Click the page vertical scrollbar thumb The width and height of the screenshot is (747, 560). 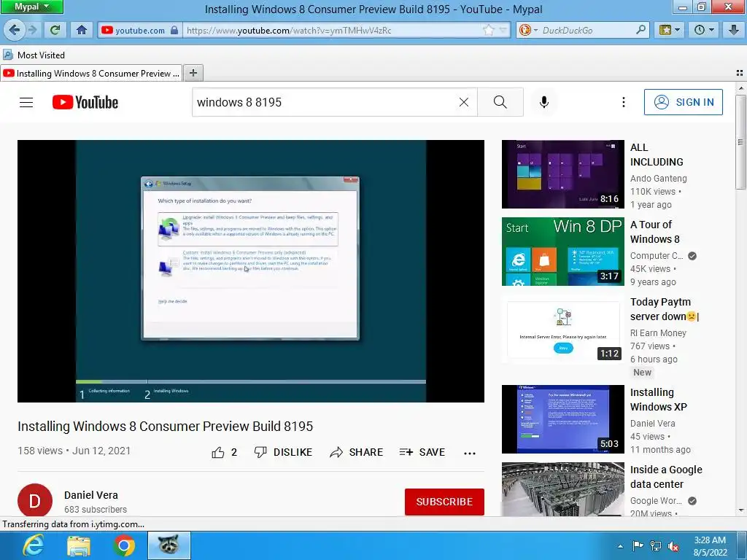pyautogui.click(x=741, y=142)
